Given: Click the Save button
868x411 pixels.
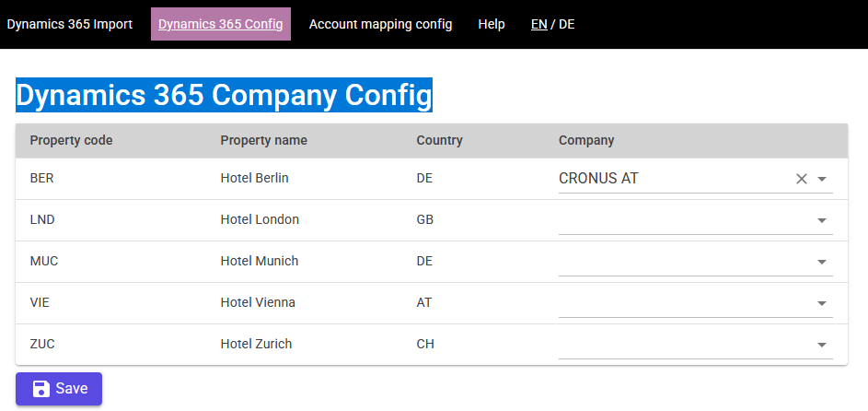Looking at the screenshot, I should click(x=59, y=389).
